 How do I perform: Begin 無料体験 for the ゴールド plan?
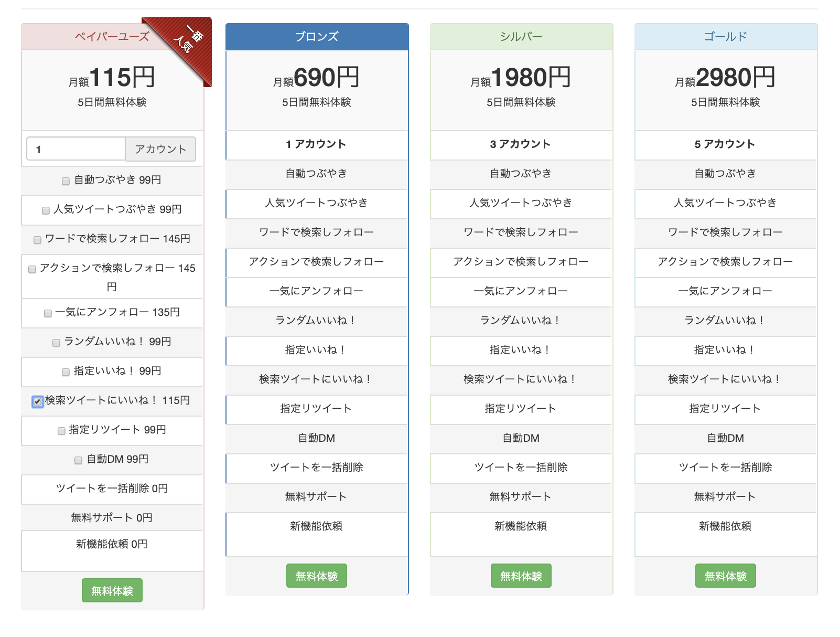(x=725, y=576)
